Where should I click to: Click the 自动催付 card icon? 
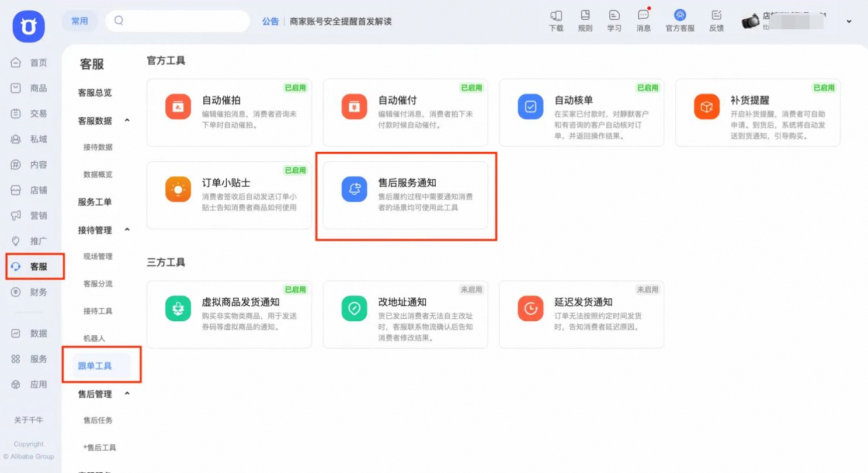tap(355, 107)
